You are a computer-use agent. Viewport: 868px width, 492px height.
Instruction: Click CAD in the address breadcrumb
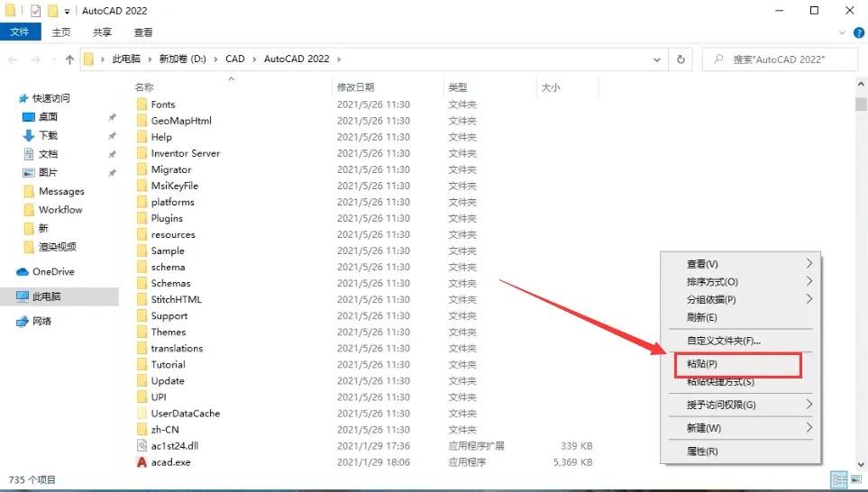point(234,59)
